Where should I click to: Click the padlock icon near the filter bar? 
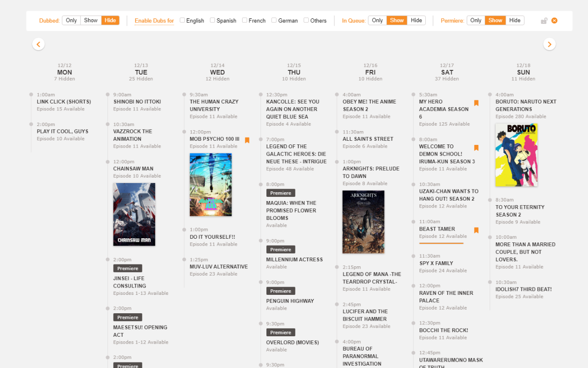(544, 20)
